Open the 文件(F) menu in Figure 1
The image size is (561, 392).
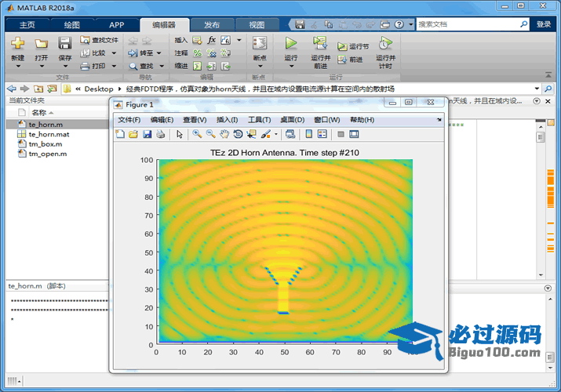129,120
